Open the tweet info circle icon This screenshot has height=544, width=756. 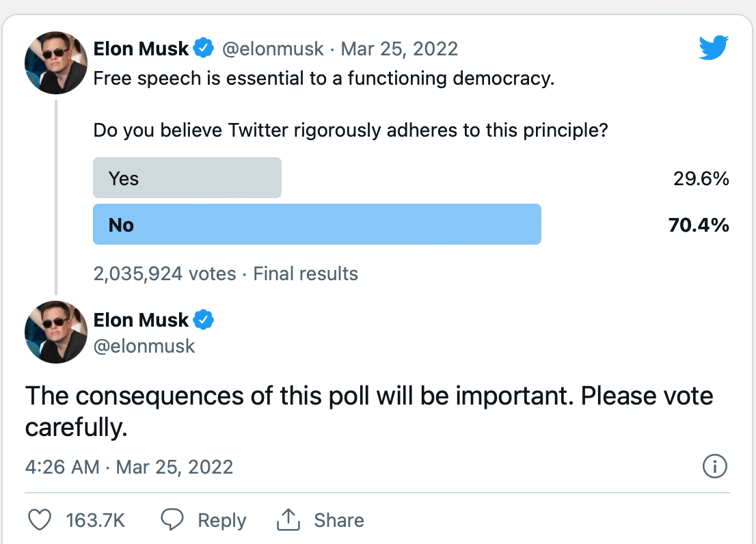point(714,466)
